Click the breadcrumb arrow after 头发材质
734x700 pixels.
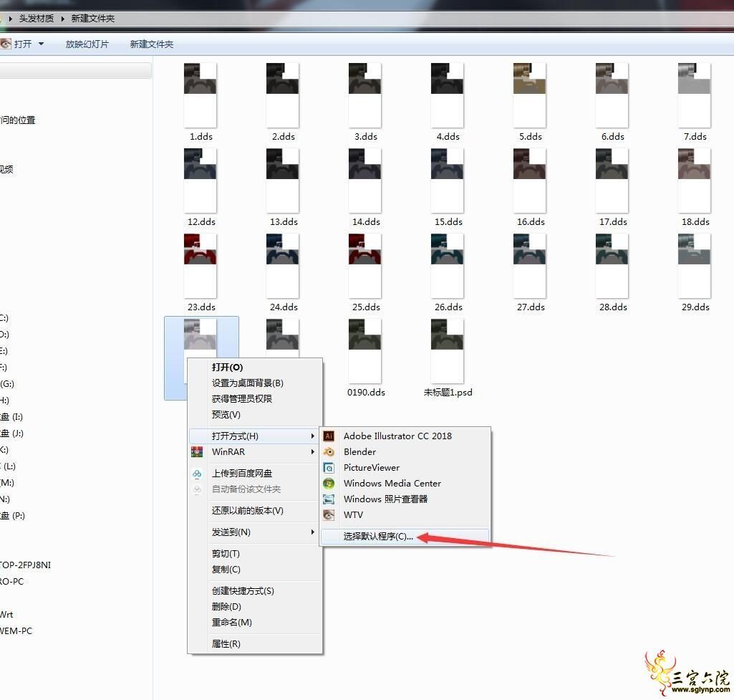[62, 19]
